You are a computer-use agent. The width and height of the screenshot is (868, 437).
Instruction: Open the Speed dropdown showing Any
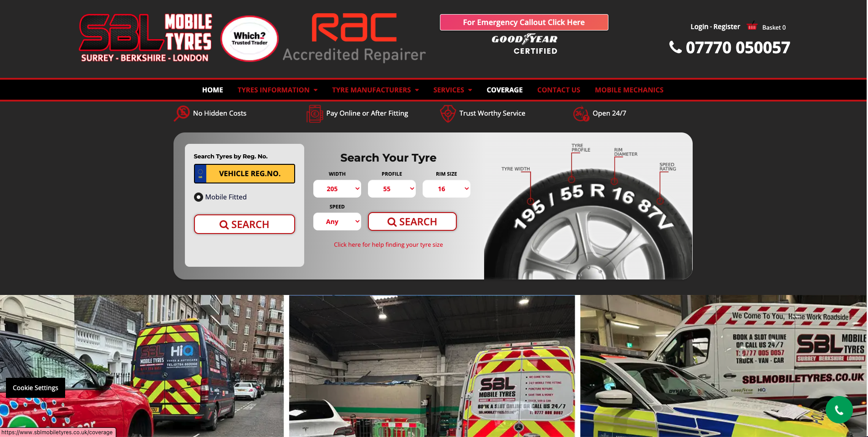point(337,222)
